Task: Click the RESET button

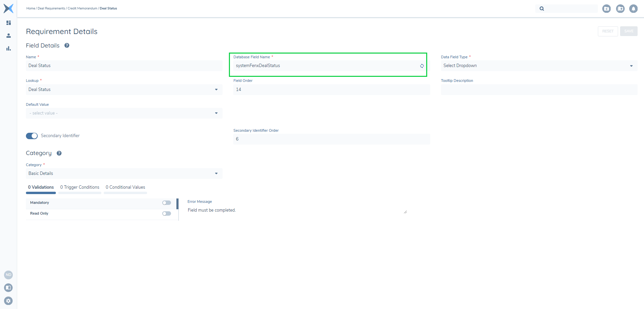Action: (x=608, y=31)
